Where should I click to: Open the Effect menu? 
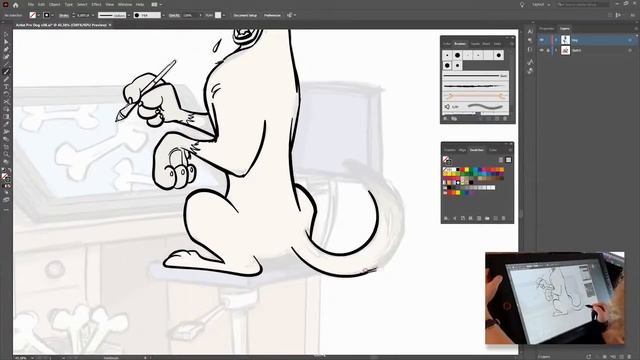(x=96, y=4)
